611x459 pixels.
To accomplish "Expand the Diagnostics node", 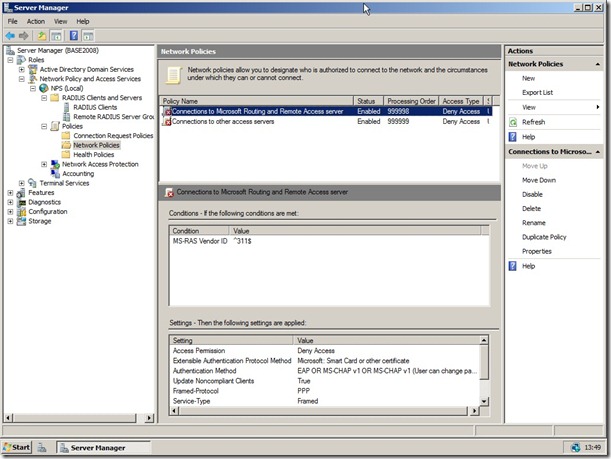I will click(x=10, y=202).
